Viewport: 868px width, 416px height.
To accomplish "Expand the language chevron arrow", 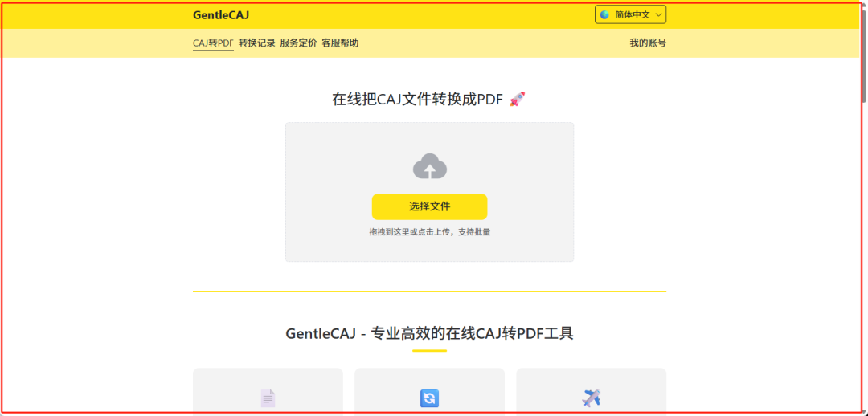I will pos(658,15).
